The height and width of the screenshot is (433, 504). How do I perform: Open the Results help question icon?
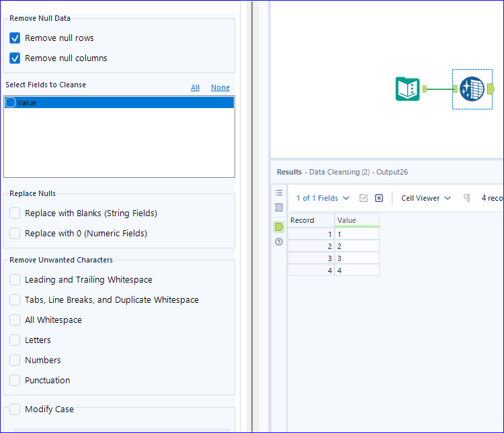point(279,242)
